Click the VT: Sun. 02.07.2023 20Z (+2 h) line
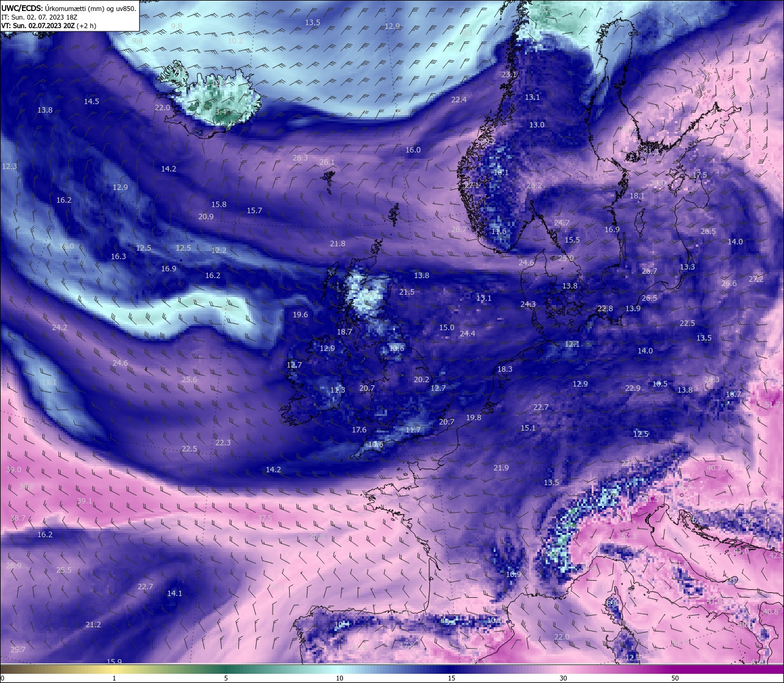 click(x=48, y=26)
